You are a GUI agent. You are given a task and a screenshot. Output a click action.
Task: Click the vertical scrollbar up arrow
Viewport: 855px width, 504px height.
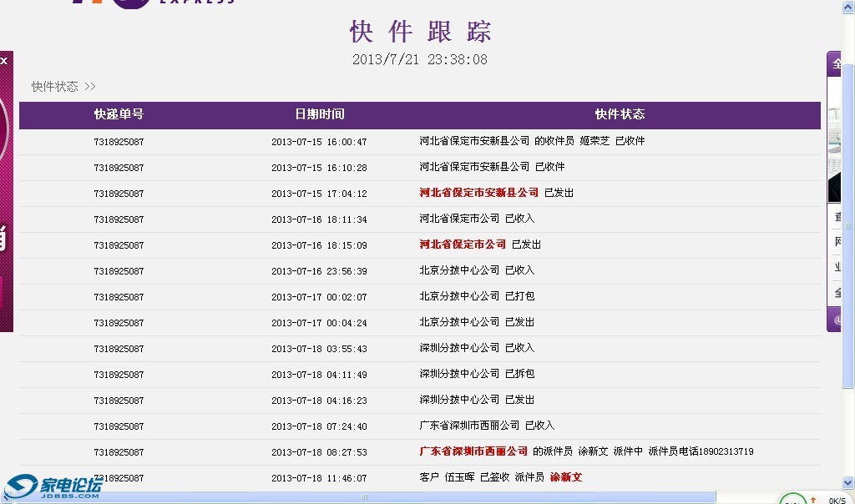point(847,6)
